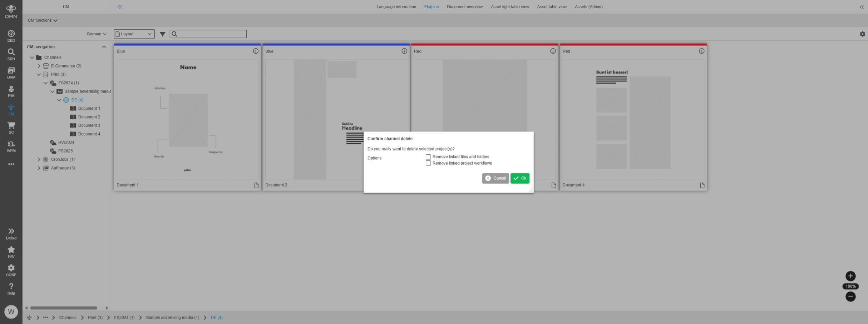Open the CM channel management module
This screenshot has height=324, width=868.
[x=11, y=110]
